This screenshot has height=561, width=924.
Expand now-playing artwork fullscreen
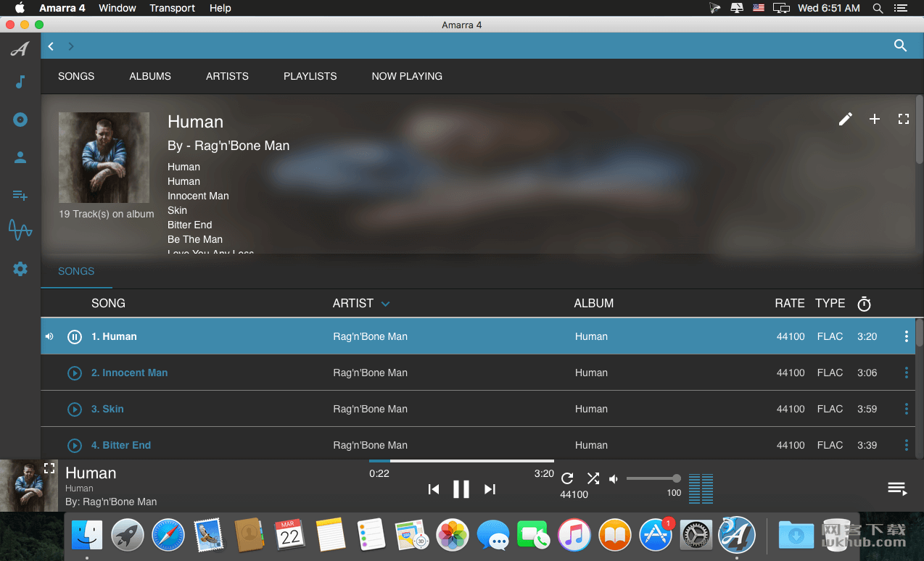49,468
